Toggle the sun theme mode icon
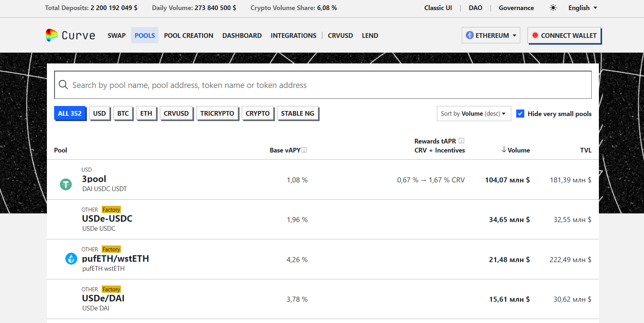The image size is (644, 323). click(553, 8)
